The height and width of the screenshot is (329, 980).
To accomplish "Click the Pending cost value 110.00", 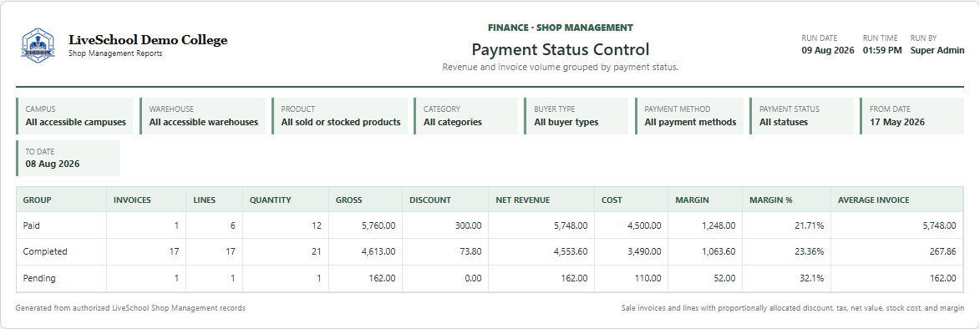I will (649, 278).
